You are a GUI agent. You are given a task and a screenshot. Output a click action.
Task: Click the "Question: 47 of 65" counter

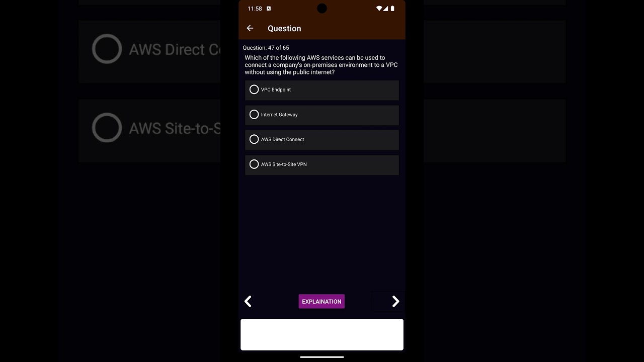coord(266,48)
